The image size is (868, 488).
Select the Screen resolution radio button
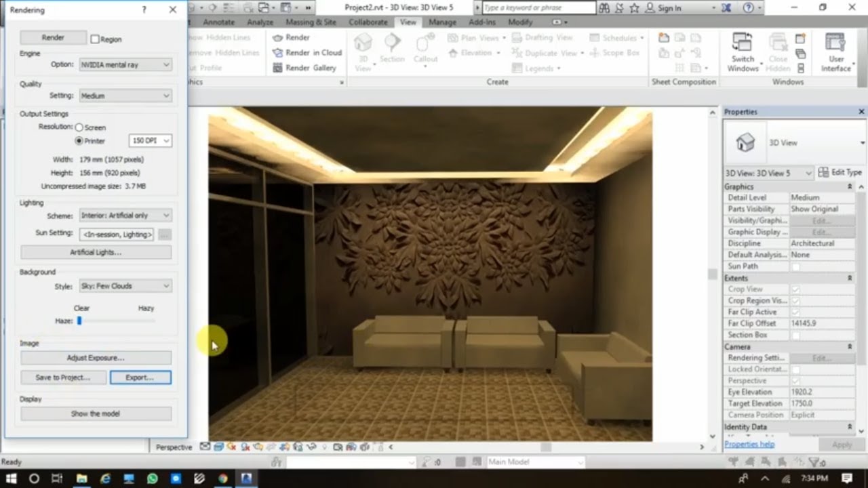[x=79, y=127]
